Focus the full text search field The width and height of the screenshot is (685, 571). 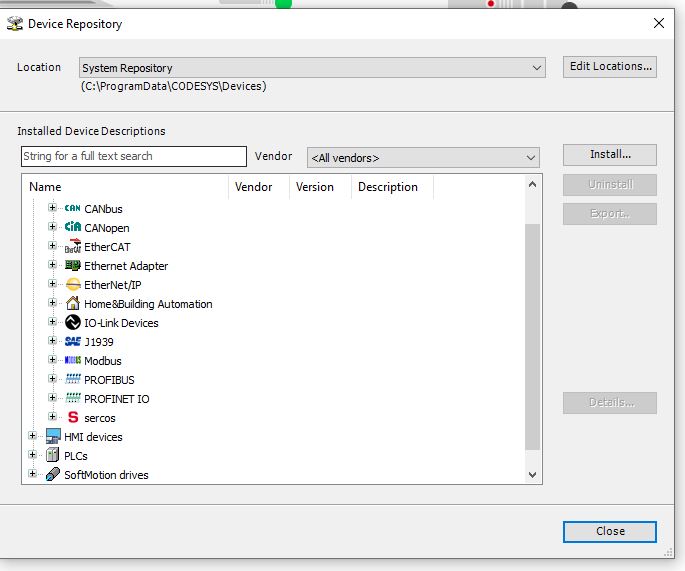[133, 157]
